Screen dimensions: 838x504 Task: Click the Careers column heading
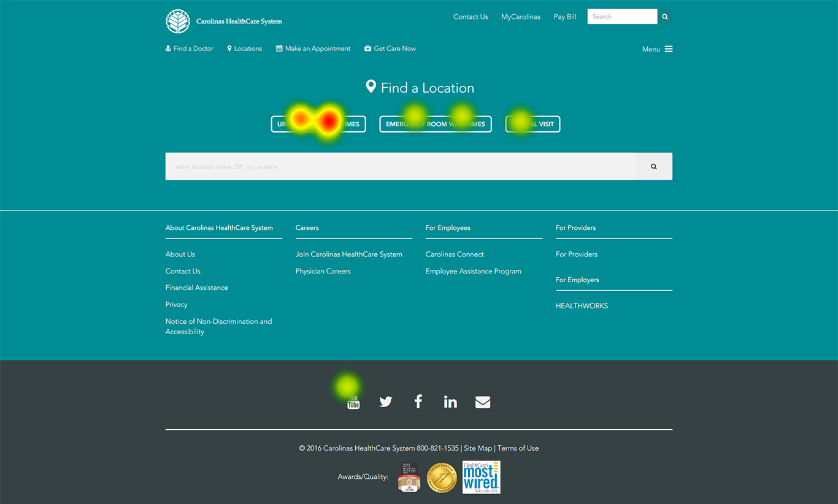307,227
